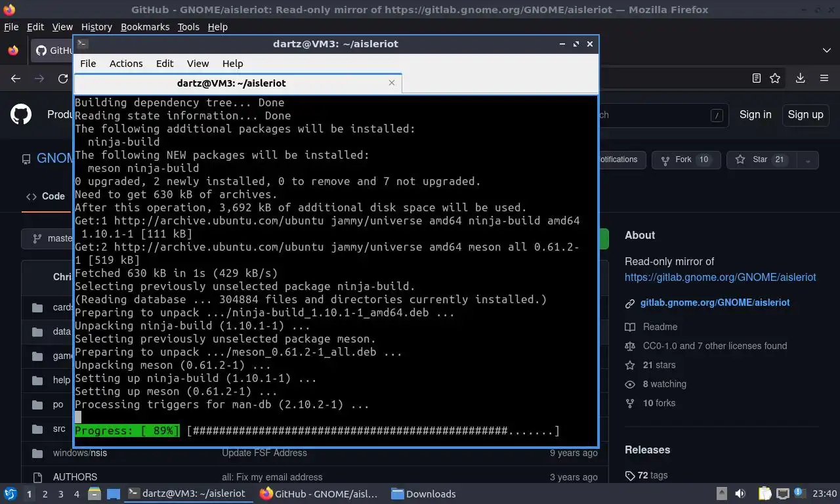Open the po folder in the repository
The height and width of the screenshot is (504, 840).
click(58, 404)
